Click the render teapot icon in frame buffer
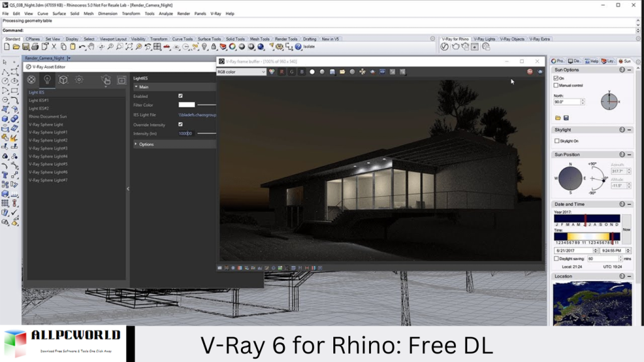644x362 pixels. [x=540, y=72]
